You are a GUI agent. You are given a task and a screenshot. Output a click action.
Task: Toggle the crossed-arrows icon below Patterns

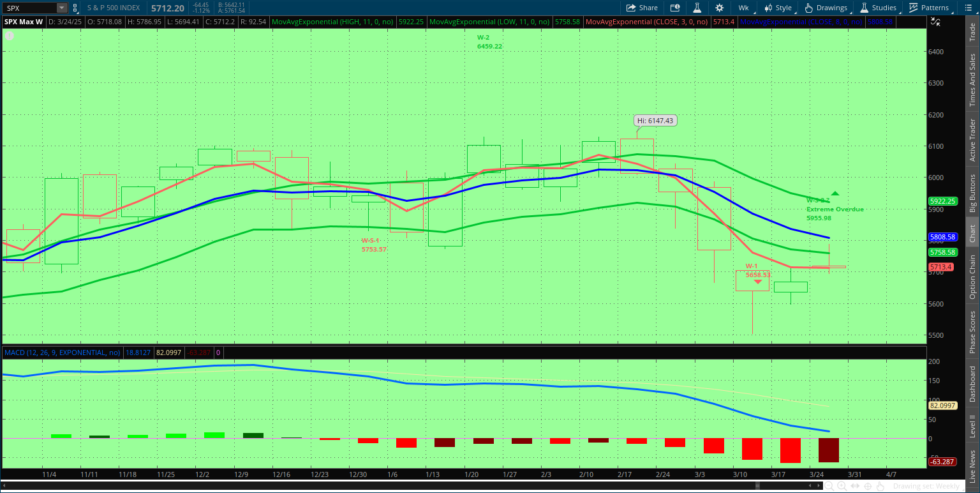tap(935, 22)
